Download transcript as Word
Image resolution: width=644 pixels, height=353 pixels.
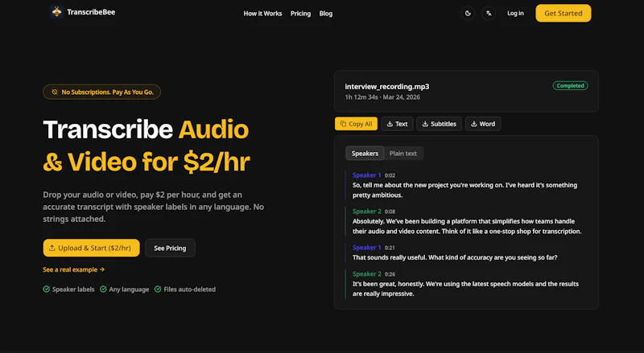coord(483,124)
